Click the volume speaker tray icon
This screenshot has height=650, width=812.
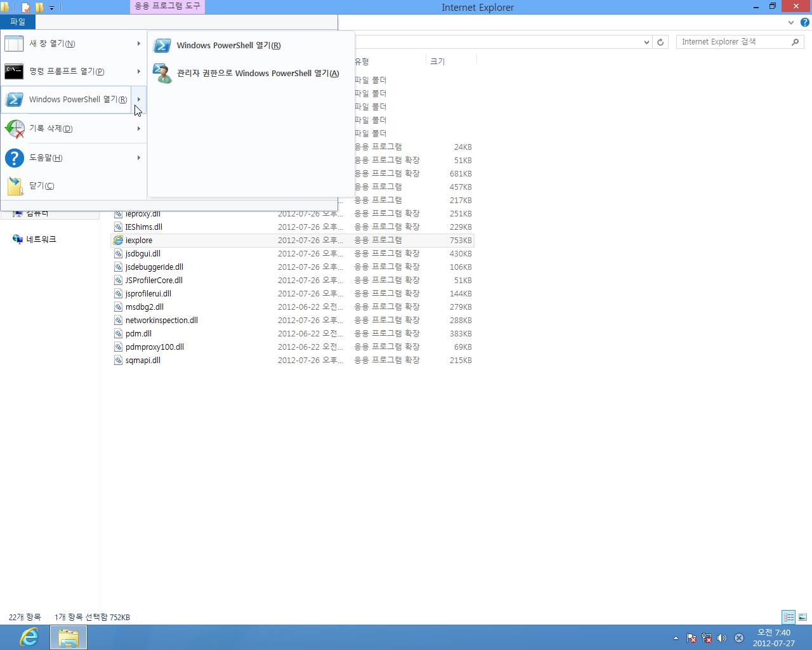pos(721,638)
